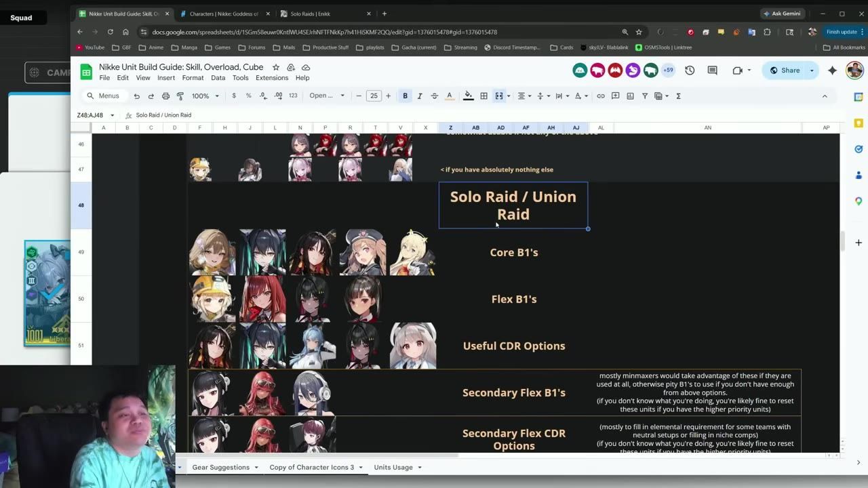Toggle bold formatting
Viewport: 868px width, 488px height.
[406, 96]
